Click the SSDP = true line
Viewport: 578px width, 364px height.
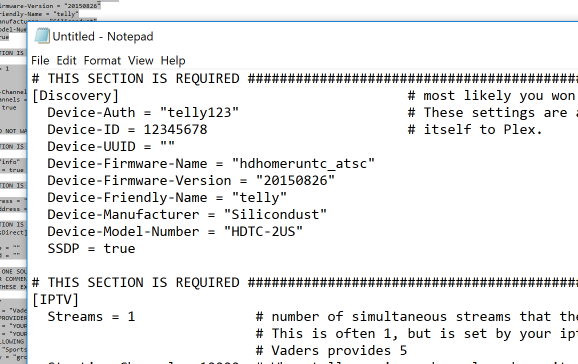[x=91, y=248]
